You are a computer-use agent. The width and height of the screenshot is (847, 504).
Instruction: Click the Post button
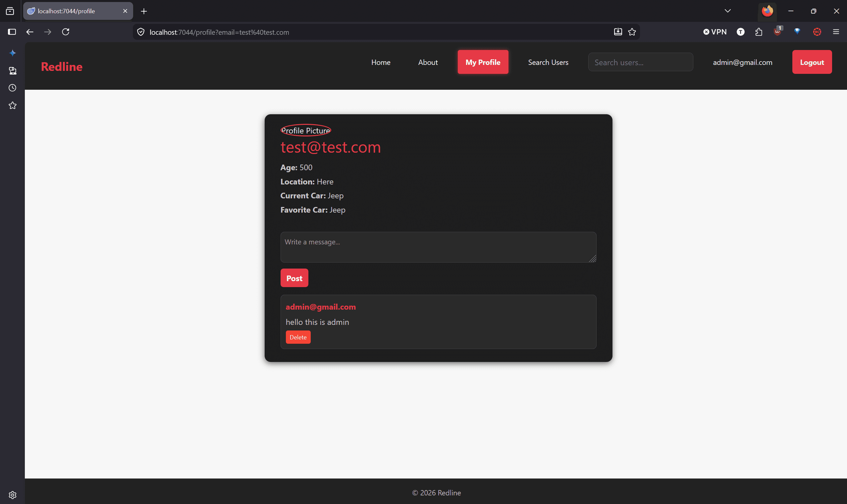(x=294, y=278)
